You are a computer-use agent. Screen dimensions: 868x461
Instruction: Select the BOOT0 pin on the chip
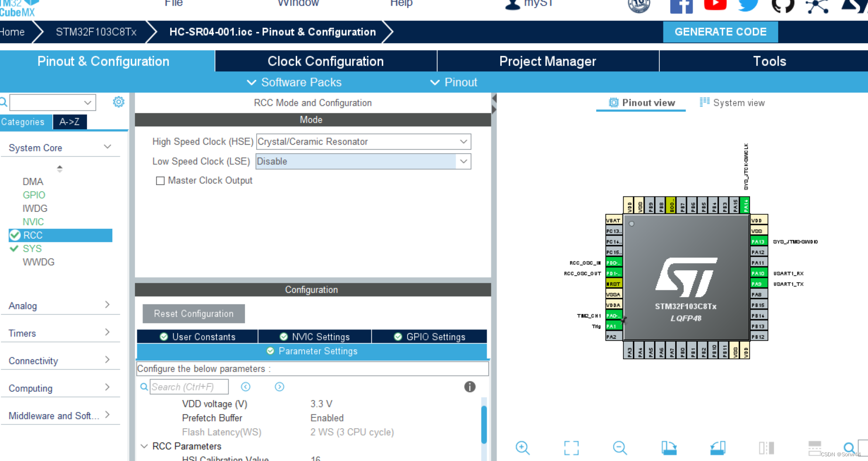[671, 205]
